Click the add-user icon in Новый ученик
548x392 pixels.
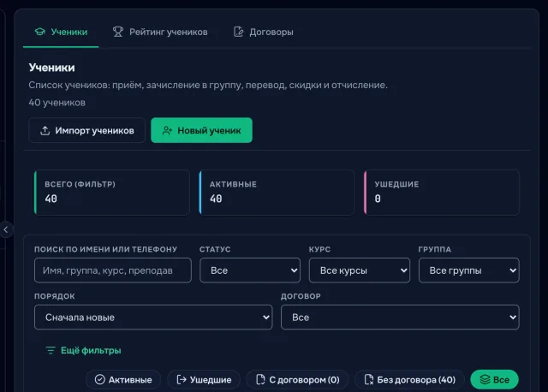pos(167,131)
